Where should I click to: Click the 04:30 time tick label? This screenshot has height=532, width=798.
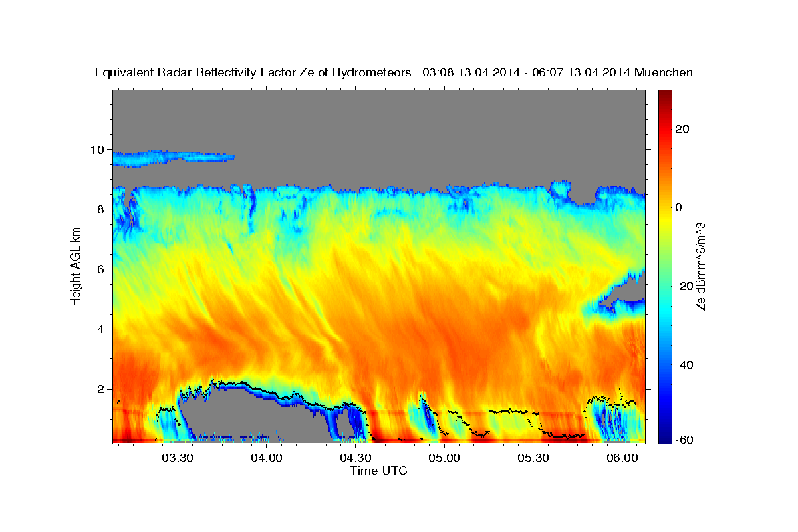point(356,458)
